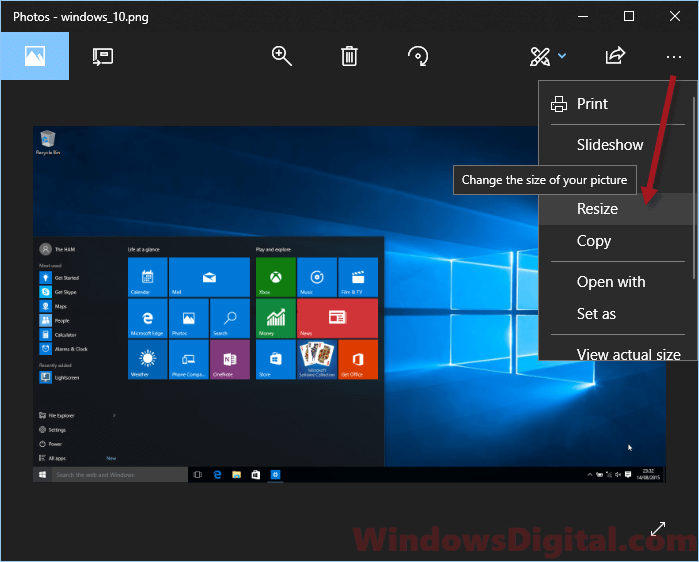Delete the photo with the trash icon
Screen dimensions: 699x562
click(x=349, y=56)
